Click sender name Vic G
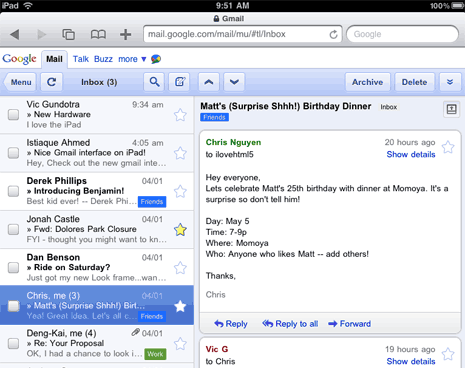Screen dimensions: 465x368 tap(217, 349)
